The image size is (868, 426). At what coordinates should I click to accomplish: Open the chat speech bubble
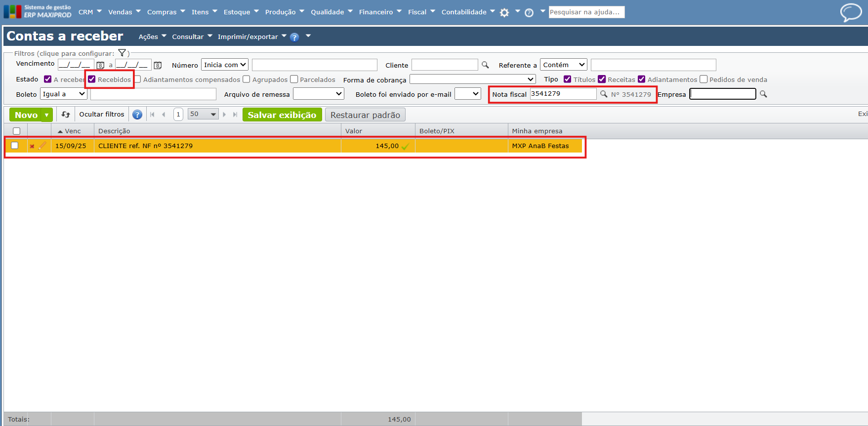[851, 12]
